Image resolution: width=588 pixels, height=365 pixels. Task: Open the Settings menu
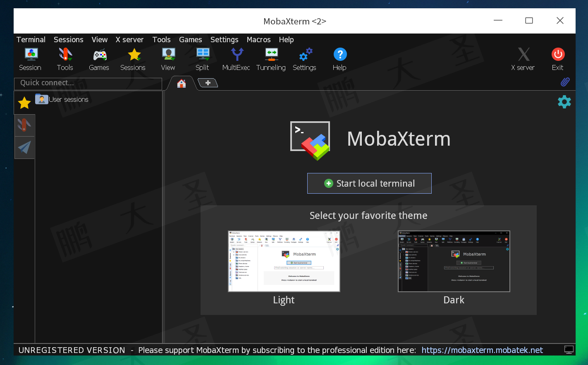(225, 40)
